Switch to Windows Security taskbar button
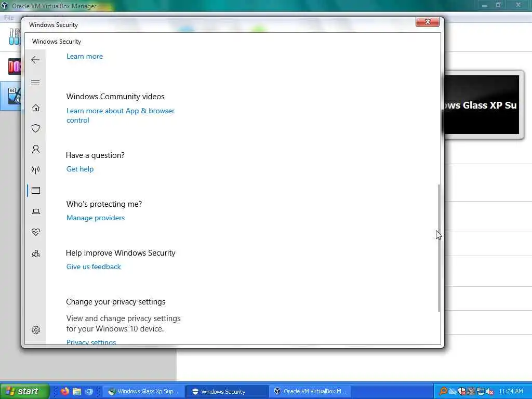The height and width of the screenshot is (399, 532). click(x=227, y=392)
